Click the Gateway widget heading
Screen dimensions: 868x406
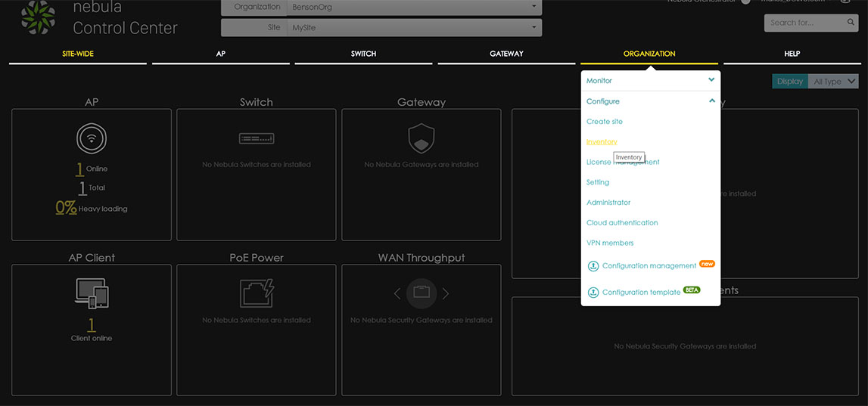coord(422,102)
